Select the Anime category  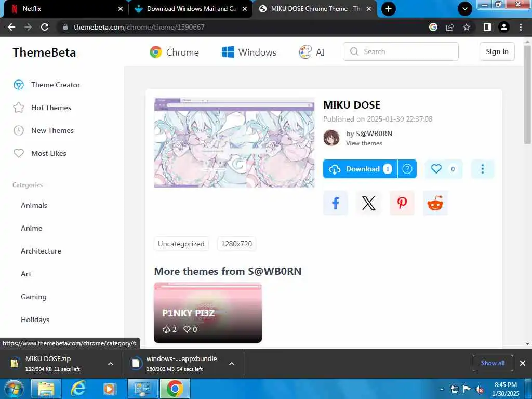32,229
